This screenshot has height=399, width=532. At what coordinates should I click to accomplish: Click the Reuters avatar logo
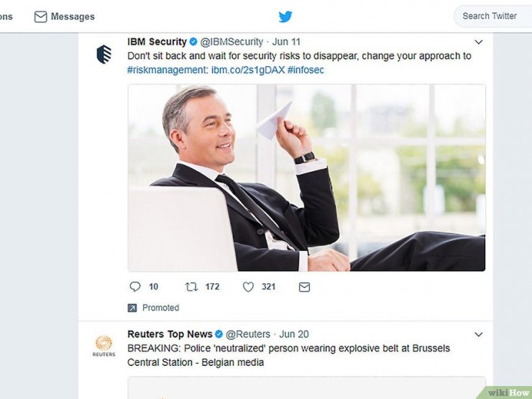(x=104, y=346)
